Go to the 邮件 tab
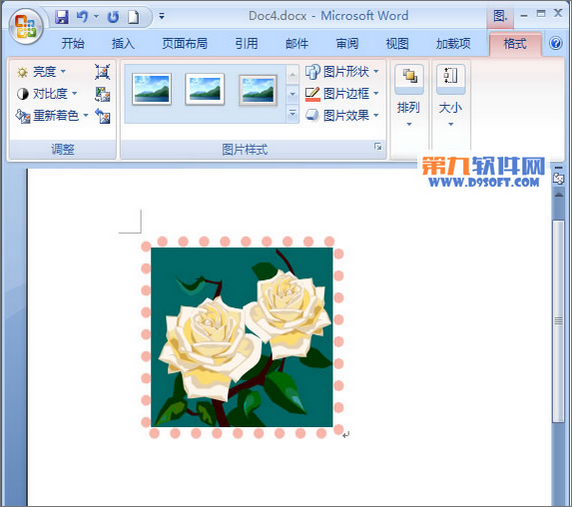Viewport: 572px width, 507px height. (297, 44)
